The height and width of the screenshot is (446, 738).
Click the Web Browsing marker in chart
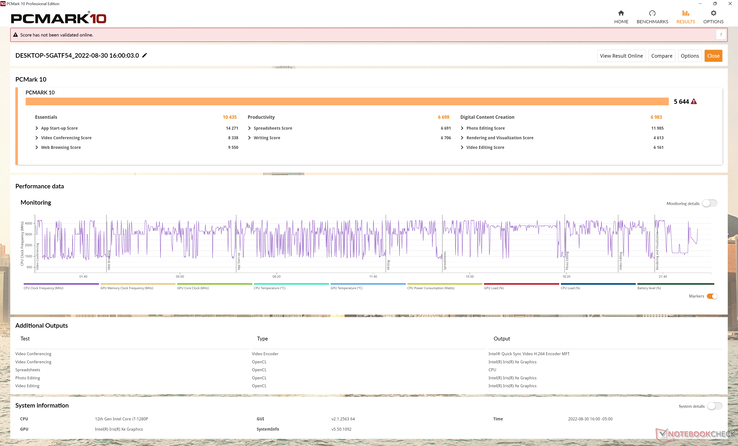click(109, 261)
